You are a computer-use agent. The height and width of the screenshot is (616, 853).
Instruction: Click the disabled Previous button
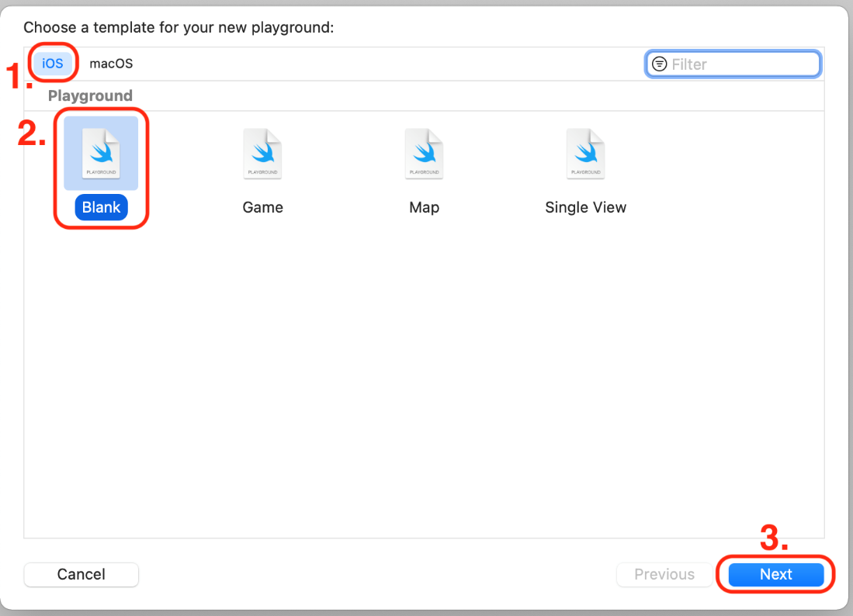[x=664, y=574]
